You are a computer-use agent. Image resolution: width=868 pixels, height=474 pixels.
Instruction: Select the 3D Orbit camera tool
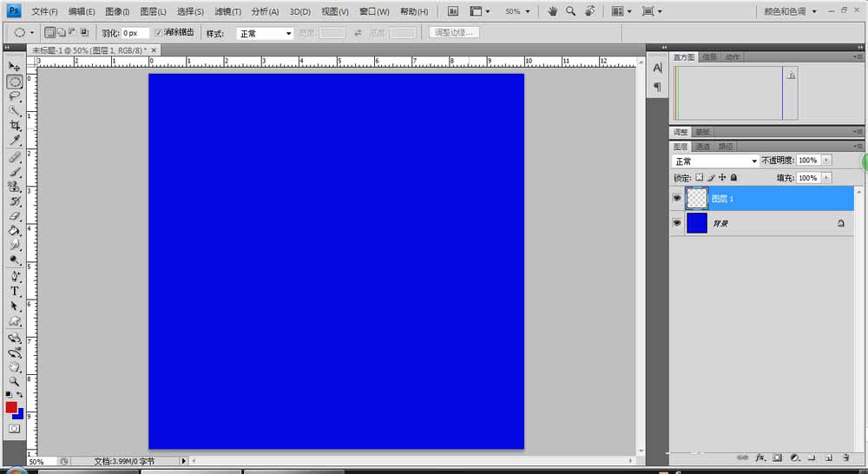point(15,352)
